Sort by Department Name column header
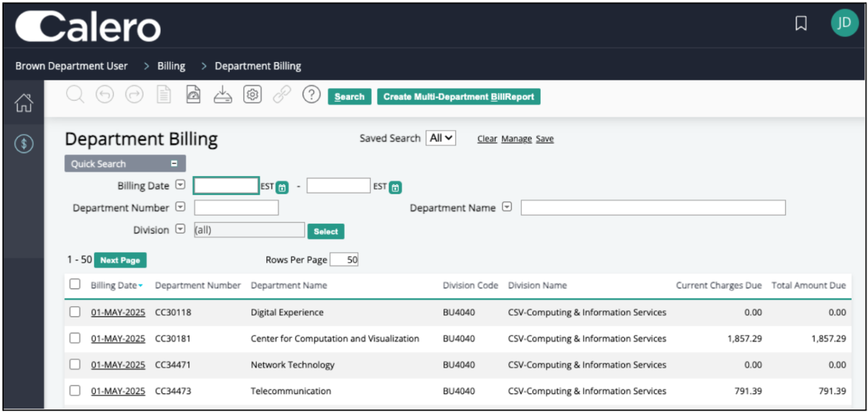 point(289,285)
